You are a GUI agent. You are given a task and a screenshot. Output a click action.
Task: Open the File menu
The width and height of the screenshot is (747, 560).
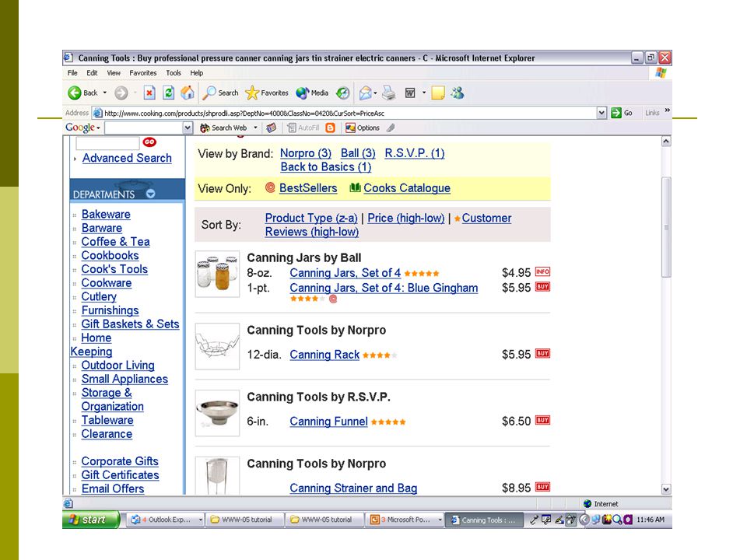click(x=72, y=73)
